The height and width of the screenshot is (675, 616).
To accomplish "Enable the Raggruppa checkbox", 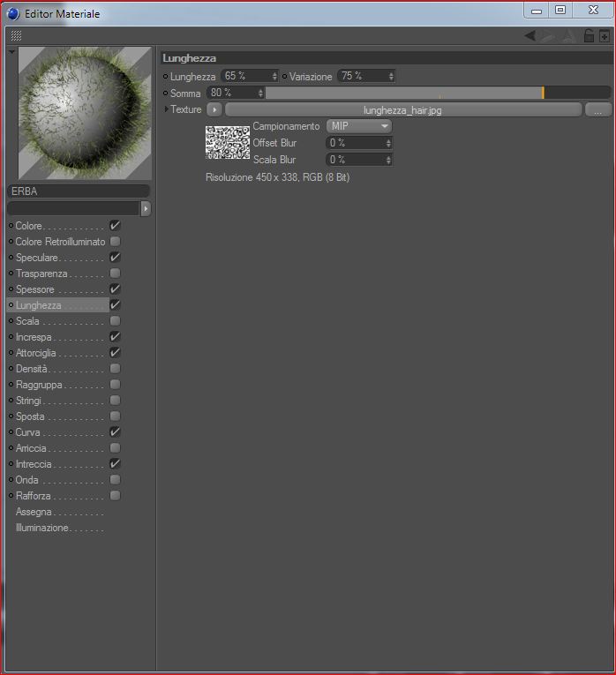I will coord(115,385).
